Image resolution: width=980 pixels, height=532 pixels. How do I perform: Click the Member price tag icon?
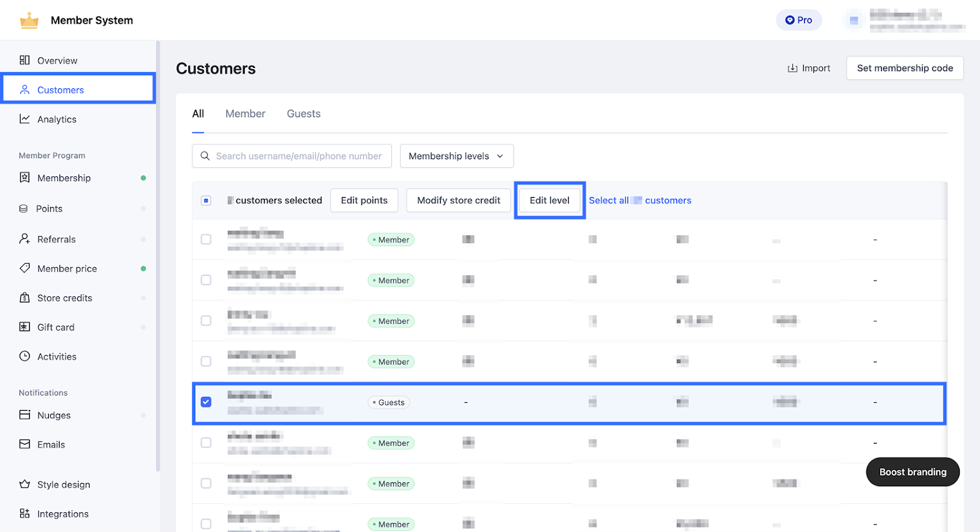24,268
